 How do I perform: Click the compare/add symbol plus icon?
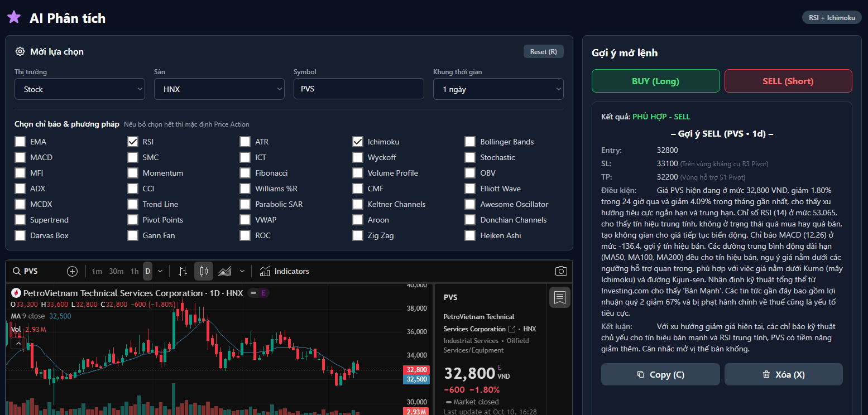pos(72,271)
